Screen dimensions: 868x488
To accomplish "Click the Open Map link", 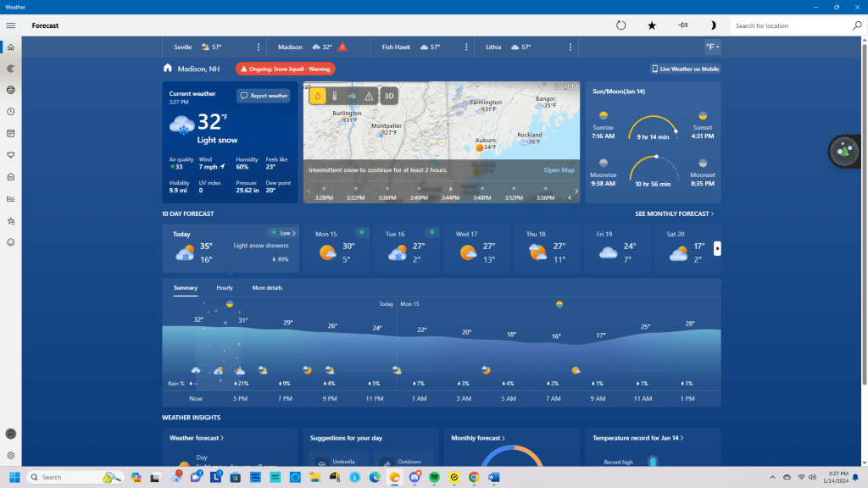I will 559,170.
